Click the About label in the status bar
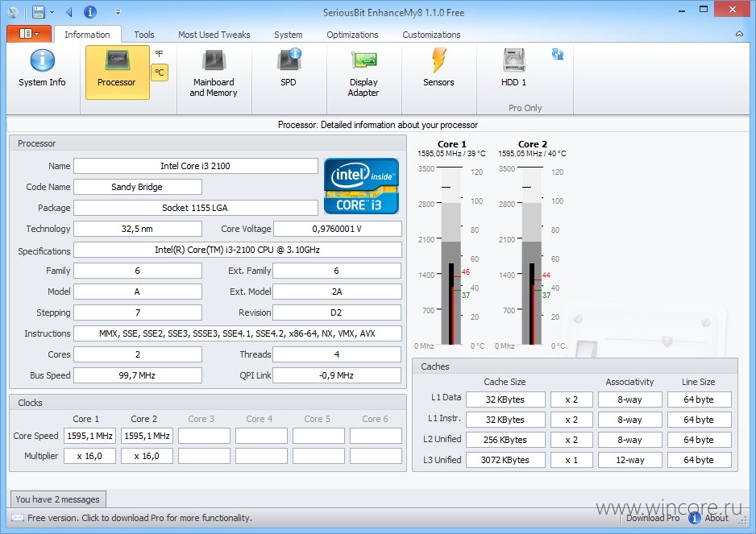 tap(717, 518)
